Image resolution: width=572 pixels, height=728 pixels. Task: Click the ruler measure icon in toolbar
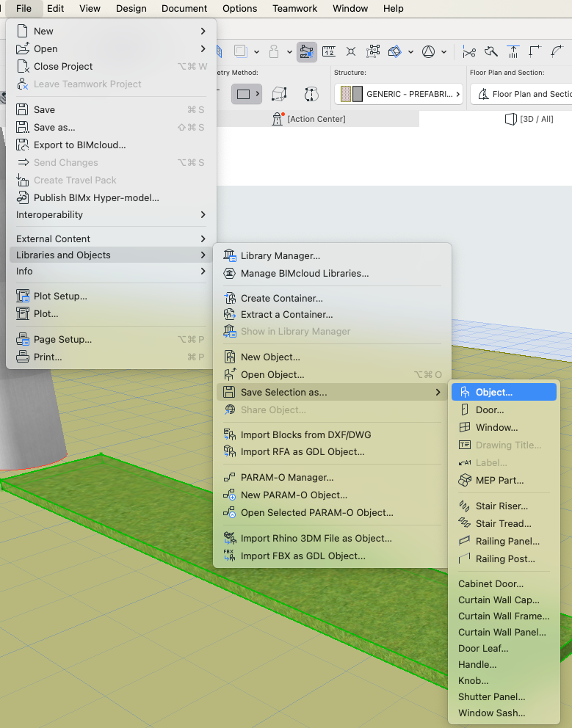329,51
